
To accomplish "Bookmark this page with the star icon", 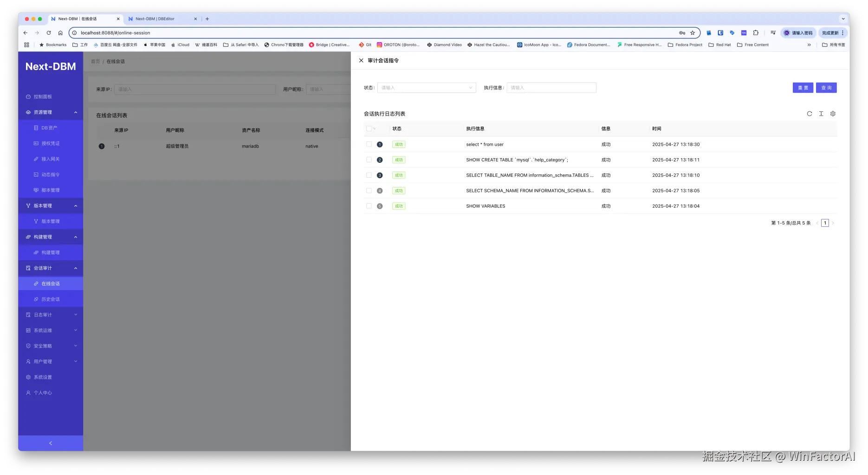I will (693, 33).
